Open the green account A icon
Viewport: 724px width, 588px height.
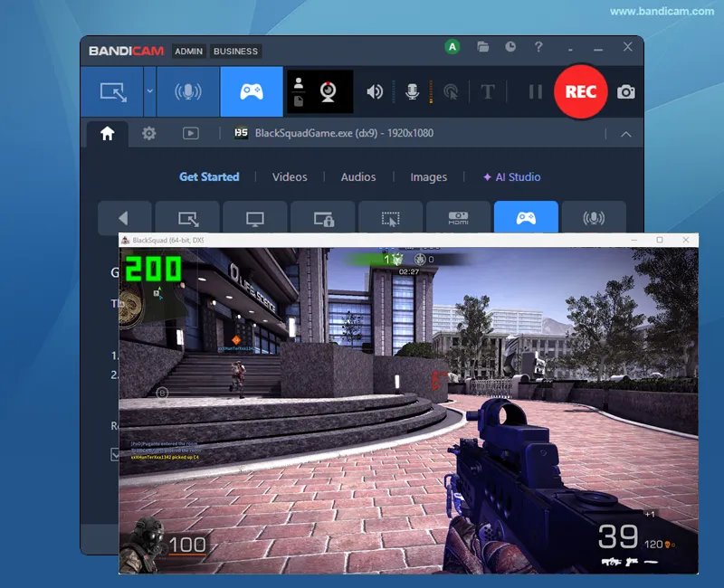452,47
